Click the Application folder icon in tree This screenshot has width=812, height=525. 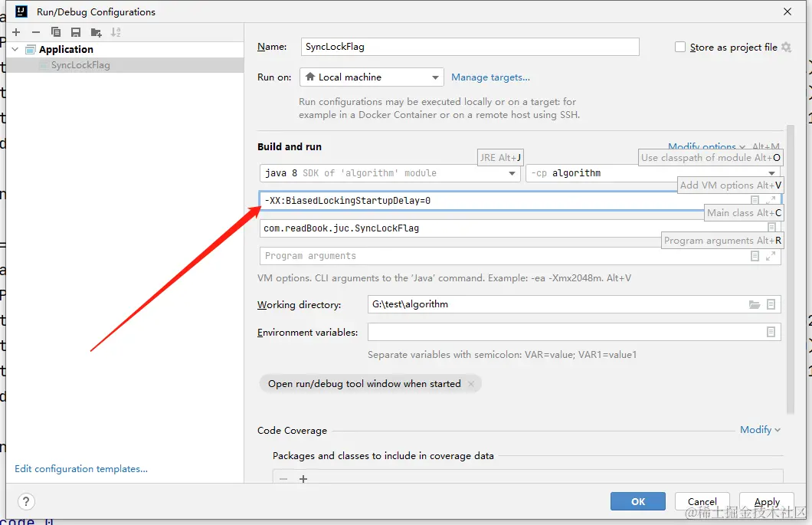pyautogui.click(x=31, y=49)
